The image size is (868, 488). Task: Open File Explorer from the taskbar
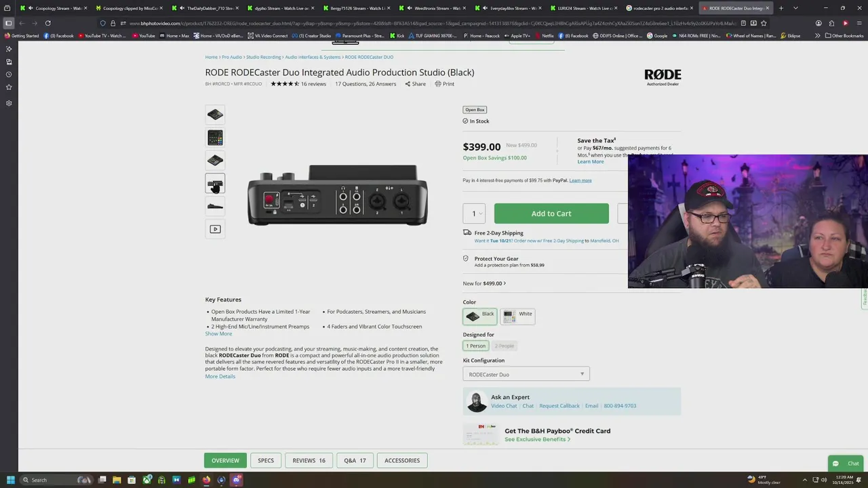117,480
